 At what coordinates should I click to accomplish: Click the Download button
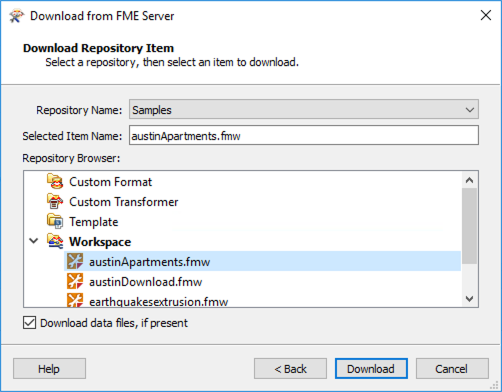pyautogui.click(x=371, y=369)
